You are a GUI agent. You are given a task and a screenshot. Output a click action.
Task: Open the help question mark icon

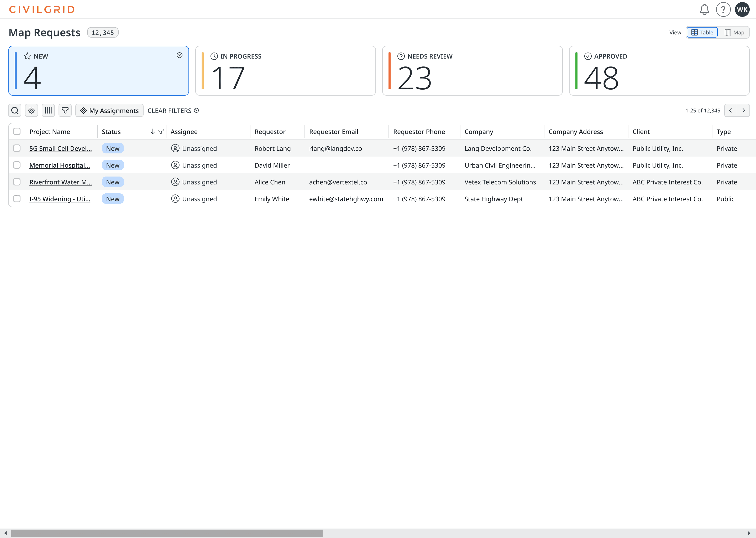[723, 10]
